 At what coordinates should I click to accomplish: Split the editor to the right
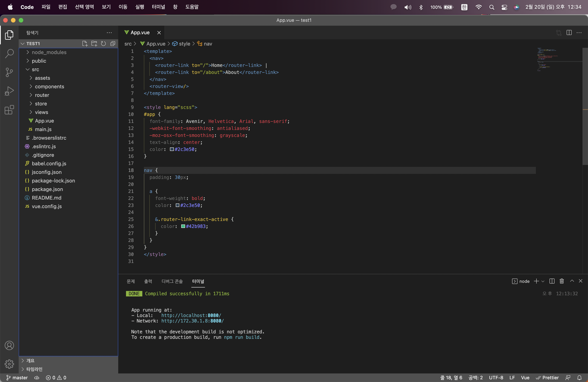click(x=569, y=33)
